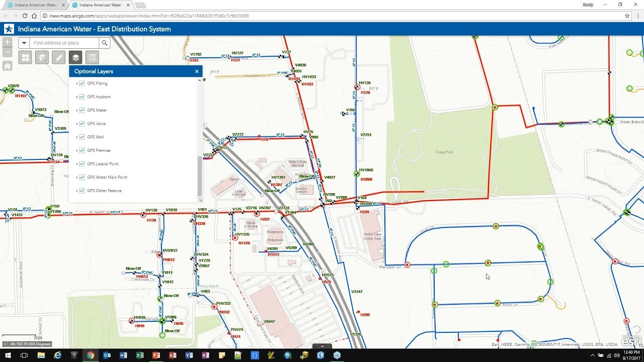Expand the GPS Other Feature layer
The width and height of the screenshot is (644, 362).
pos(77,191)
